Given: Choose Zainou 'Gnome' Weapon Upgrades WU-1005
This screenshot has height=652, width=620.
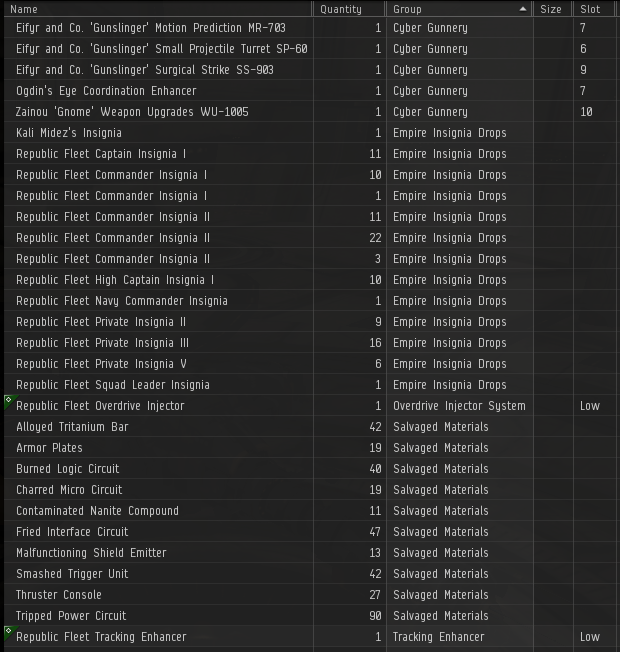Looking at the screenshot, I should pos(132,112).
